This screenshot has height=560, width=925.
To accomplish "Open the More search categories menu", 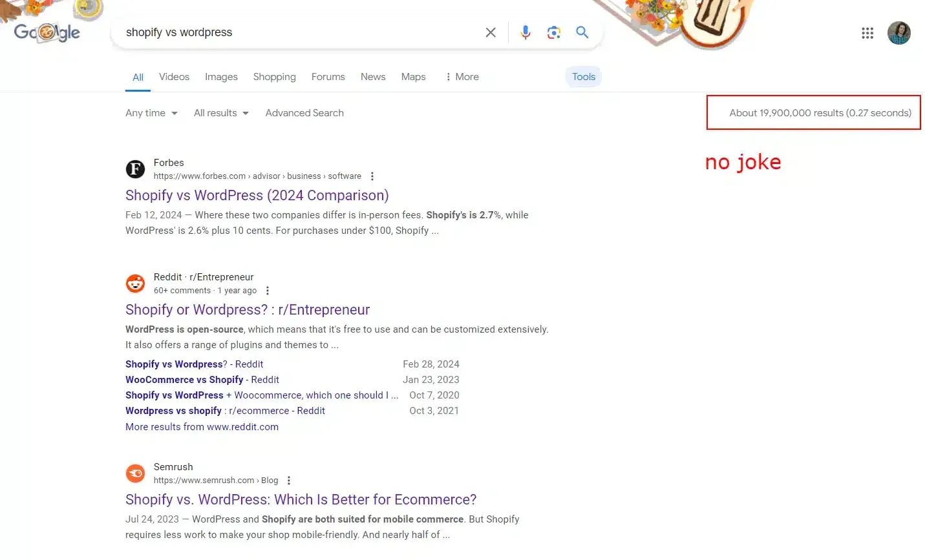I will click(462, 77).
